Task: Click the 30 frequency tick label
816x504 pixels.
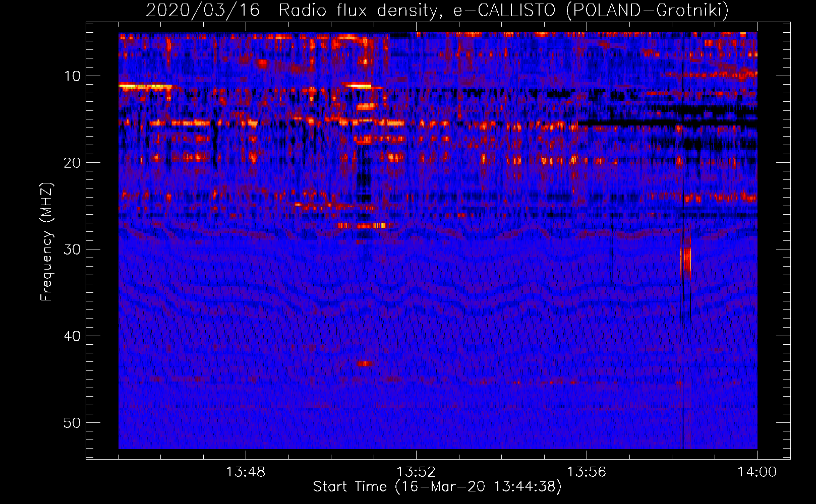Action: (73, 249)
